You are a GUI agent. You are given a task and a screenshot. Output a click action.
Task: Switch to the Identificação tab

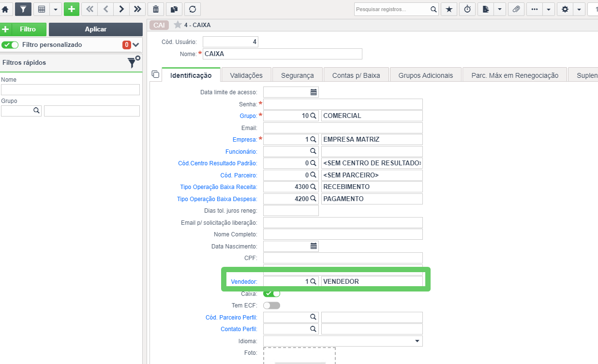191,75
